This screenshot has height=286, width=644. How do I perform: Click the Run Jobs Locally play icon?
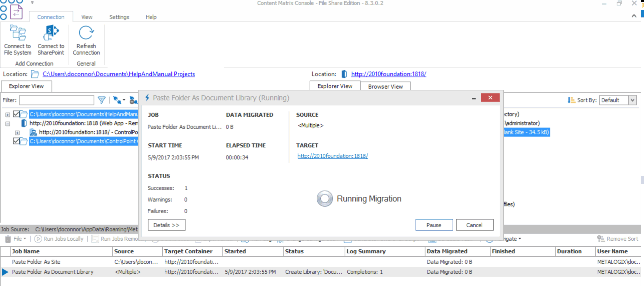coord(38,239)
